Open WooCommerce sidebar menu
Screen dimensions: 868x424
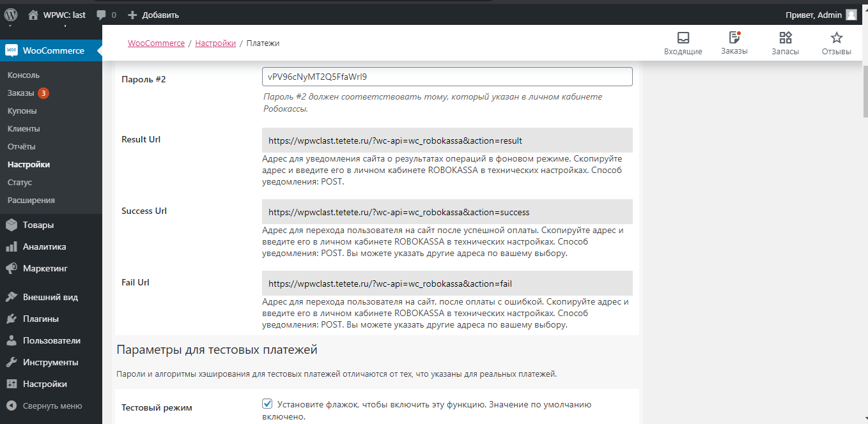click(51, 50)
